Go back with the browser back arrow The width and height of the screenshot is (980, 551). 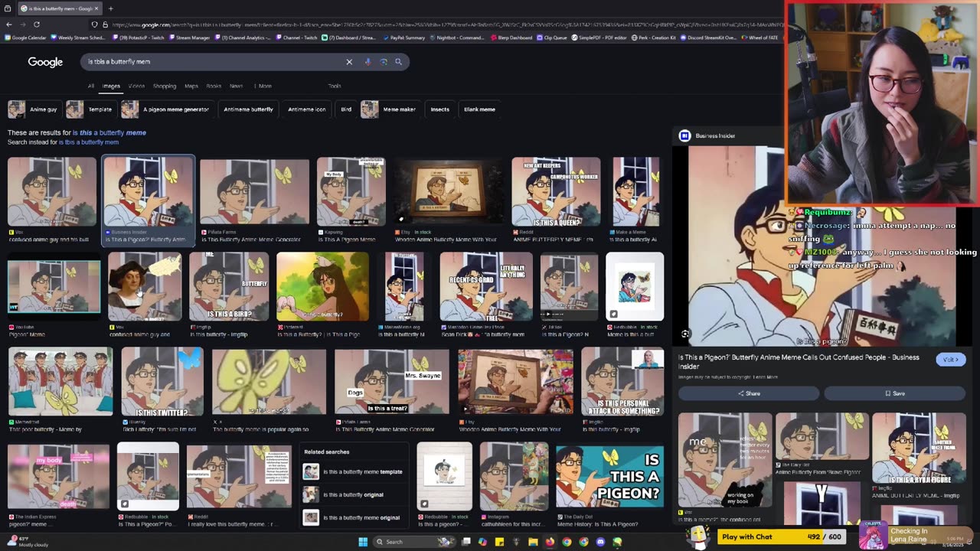tap(8, 24)
